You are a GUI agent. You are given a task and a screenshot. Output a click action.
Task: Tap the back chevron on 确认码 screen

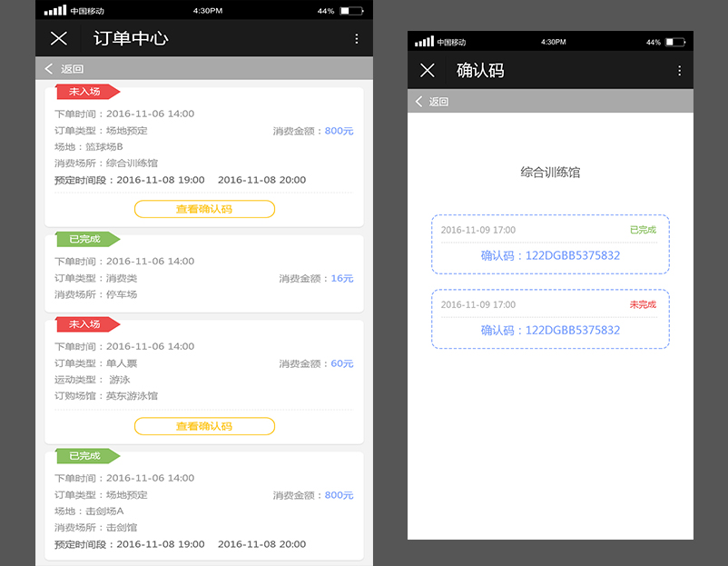[418, 102]
